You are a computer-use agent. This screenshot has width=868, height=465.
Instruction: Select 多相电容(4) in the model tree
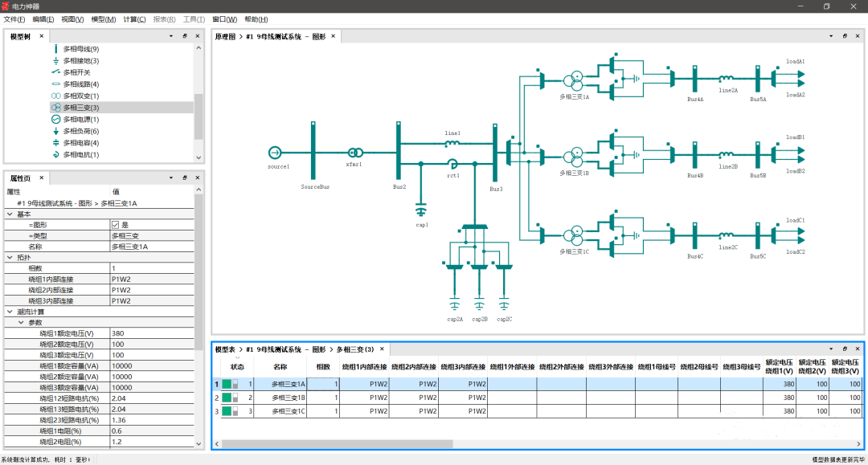coord(81,143)
